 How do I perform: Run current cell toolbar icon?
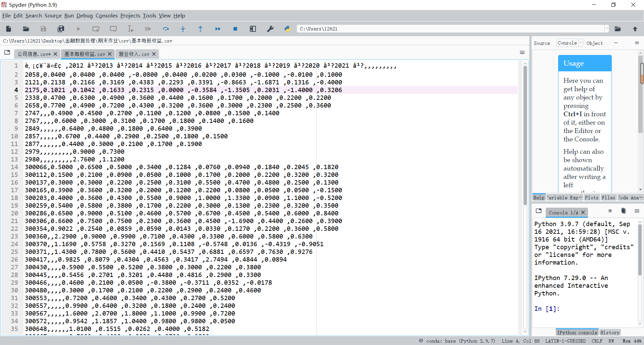[96, 29]
